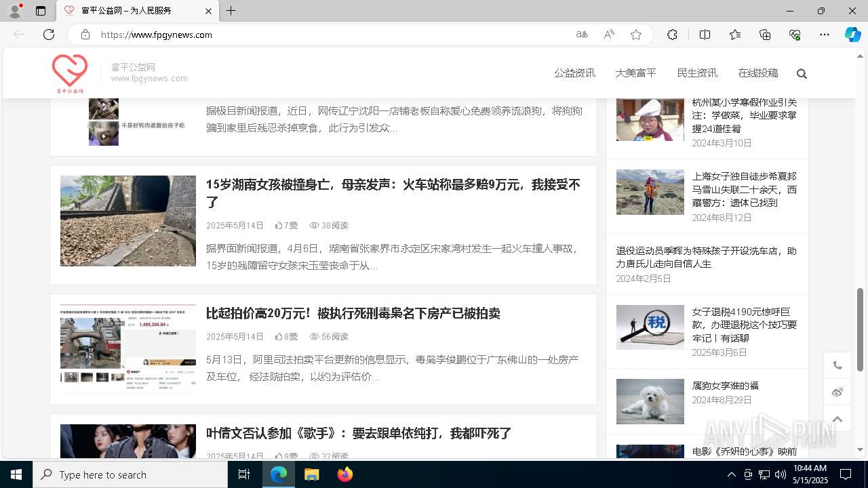Open the browser profile icon
Viewport: 868px width, 488px height.
click(x=14, y=11)
